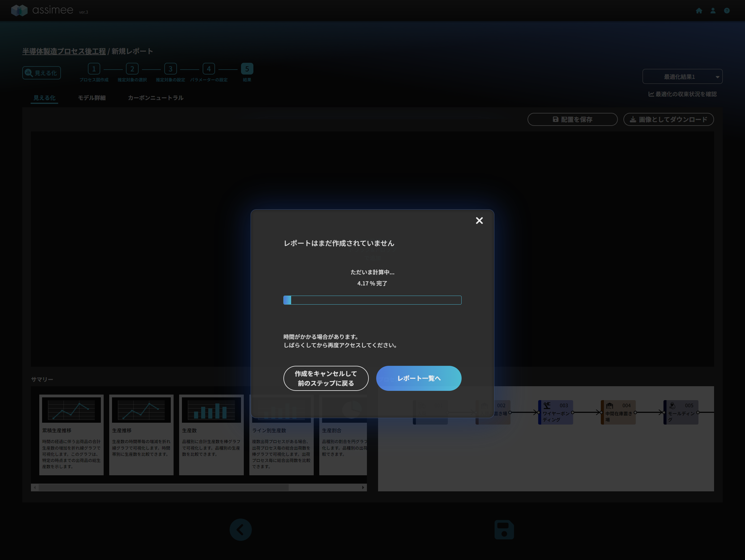Click the save floppy icon at bottom

[x=504, y=530]
